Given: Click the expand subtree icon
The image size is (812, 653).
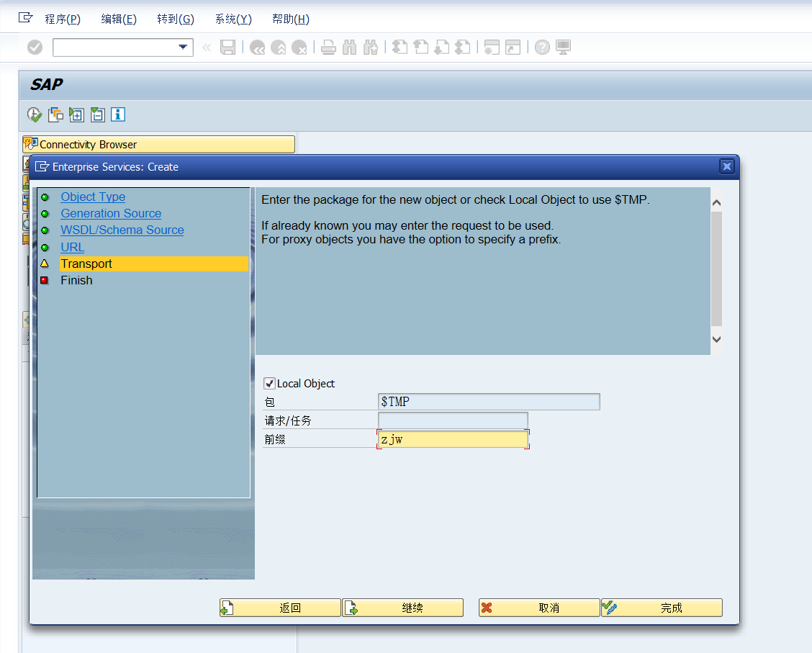Looking at the screenshot, I should (x=76, y=114).
